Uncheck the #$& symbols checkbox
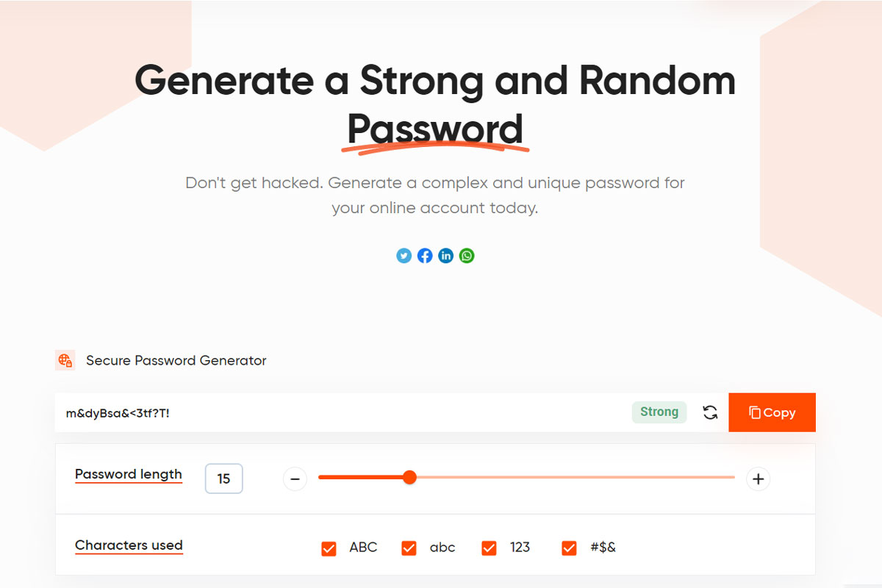The height and width of the screenshot is (588, 882). 569,548
